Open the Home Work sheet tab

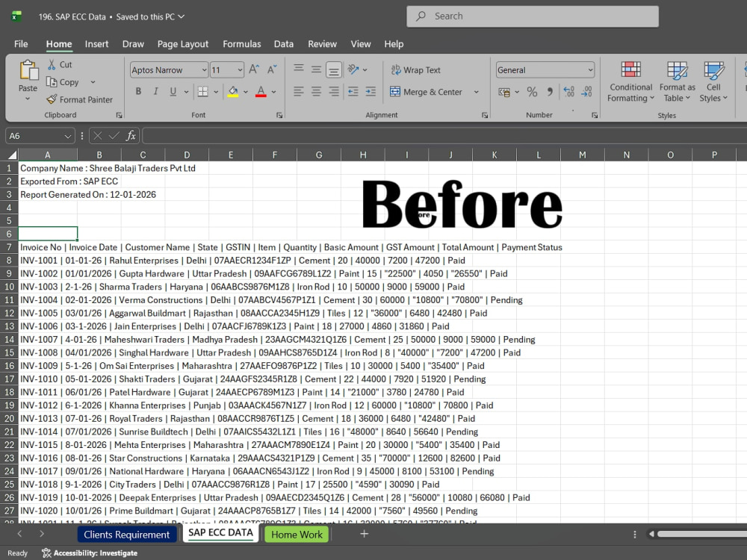(x=297, y=535)
